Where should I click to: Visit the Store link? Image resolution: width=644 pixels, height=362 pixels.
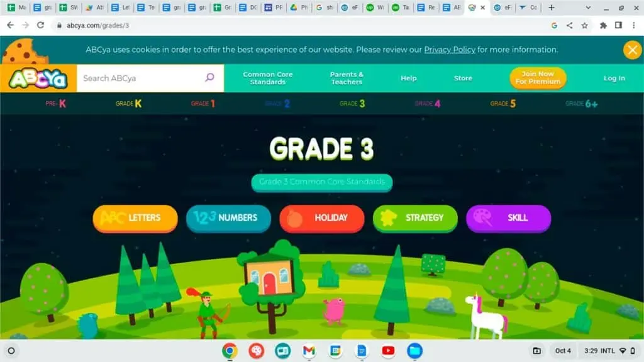(x=463, y=78)
